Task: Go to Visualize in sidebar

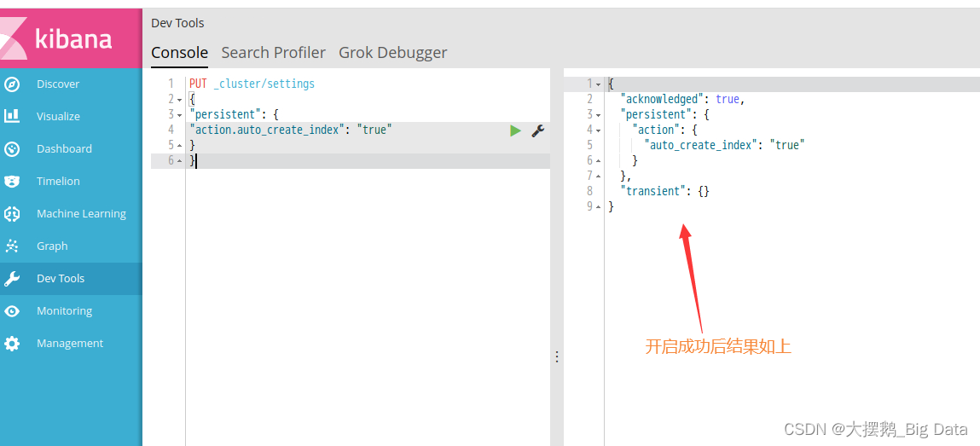Action: [58, 116]
